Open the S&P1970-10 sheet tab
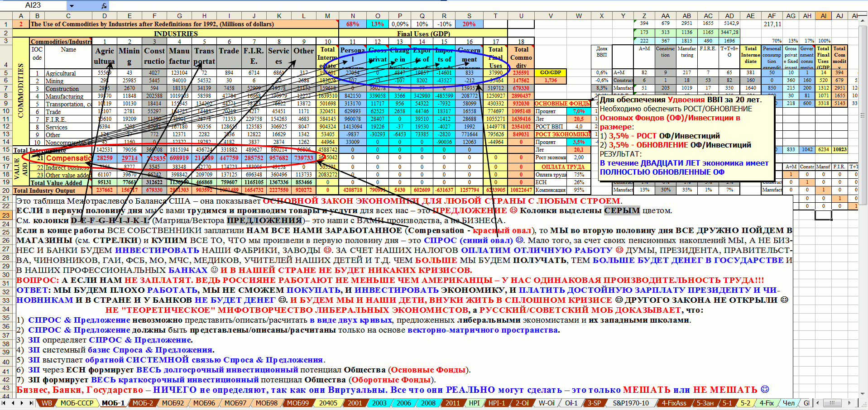The image size is (868, 410). point(630,403)
